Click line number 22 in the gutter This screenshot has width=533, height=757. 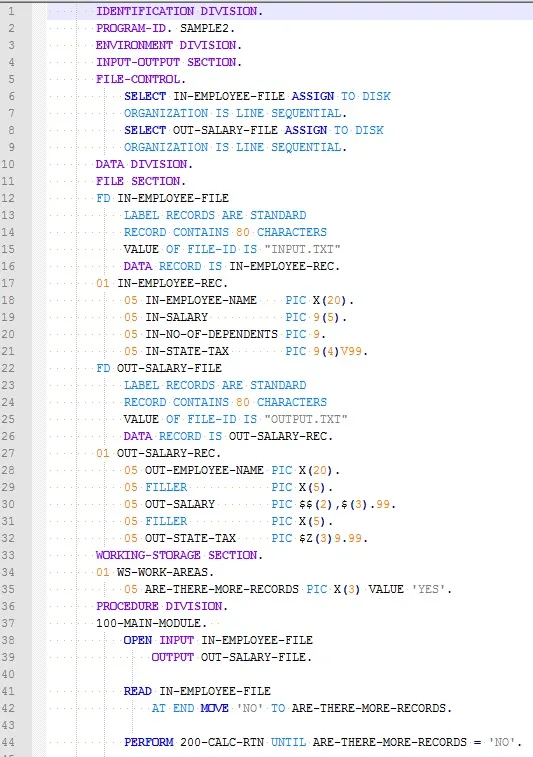click(x=8, y=368)
